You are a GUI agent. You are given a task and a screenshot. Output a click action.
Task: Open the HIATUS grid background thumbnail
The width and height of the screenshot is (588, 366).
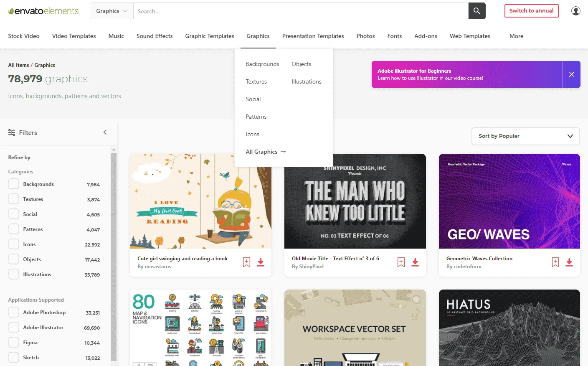point(509,328)
